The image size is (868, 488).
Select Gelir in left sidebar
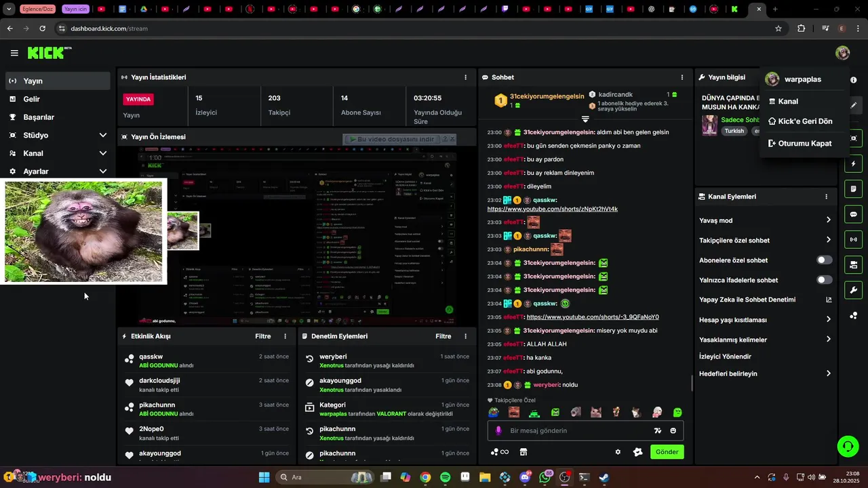[x=58, y=99]
